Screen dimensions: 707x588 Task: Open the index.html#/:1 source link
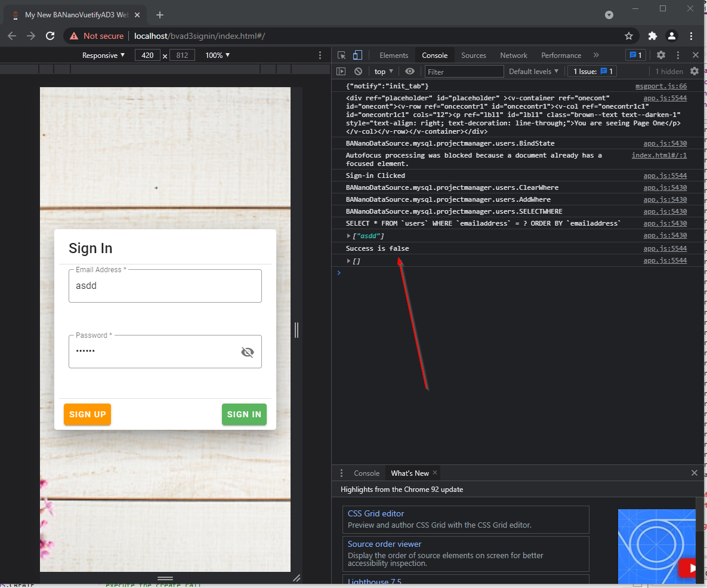[659, 155]
